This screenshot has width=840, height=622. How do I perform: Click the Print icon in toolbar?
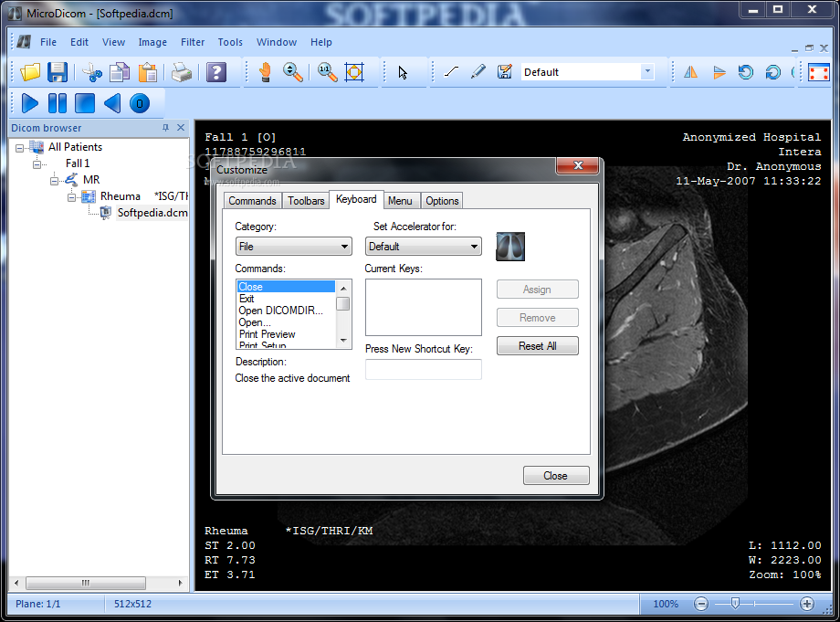(x=182, y=72)
